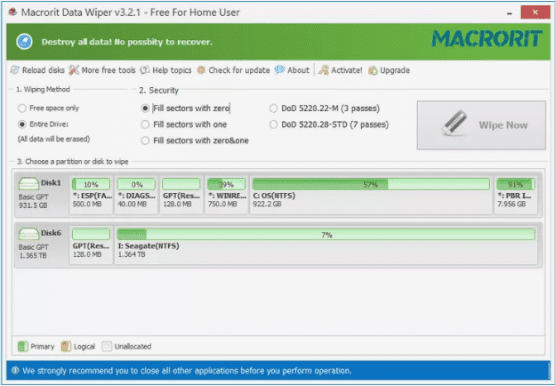This screenshot has height=386, width=555.
Task: Open About dialog
Action: click(x=298, y=70)
